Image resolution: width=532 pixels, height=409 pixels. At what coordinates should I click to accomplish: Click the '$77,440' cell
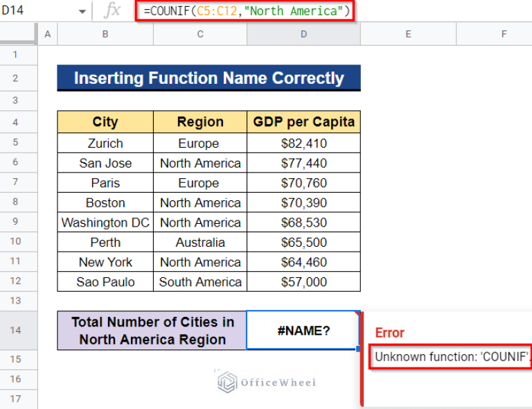pos(303,164)
